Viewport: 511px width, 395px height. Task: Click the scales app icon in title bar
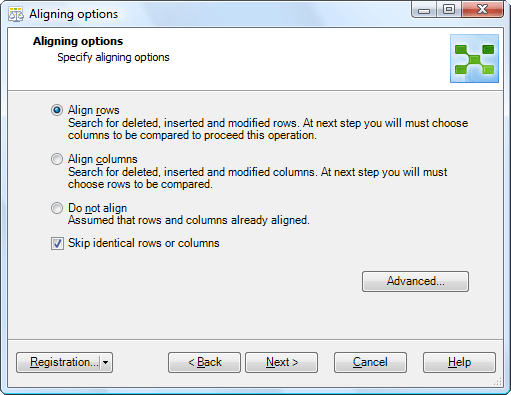coord(16,14)
